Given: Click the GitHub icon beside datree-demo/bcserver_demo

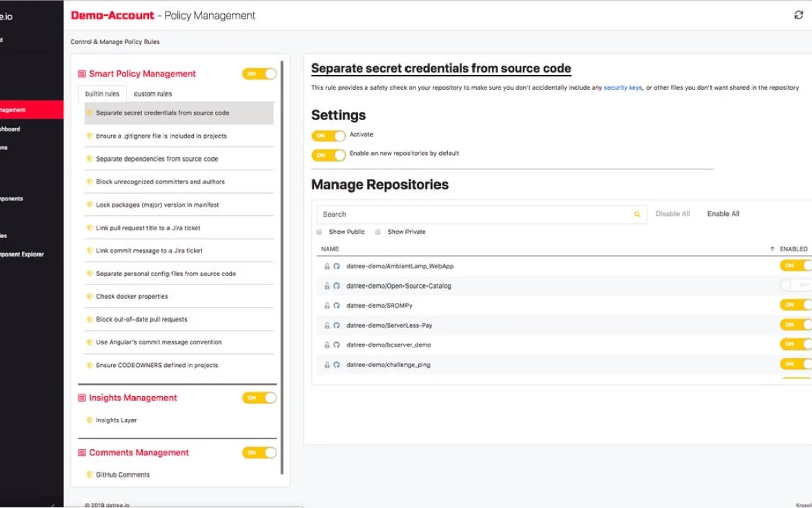Looking at the screenshot, I should pos(336,345).
